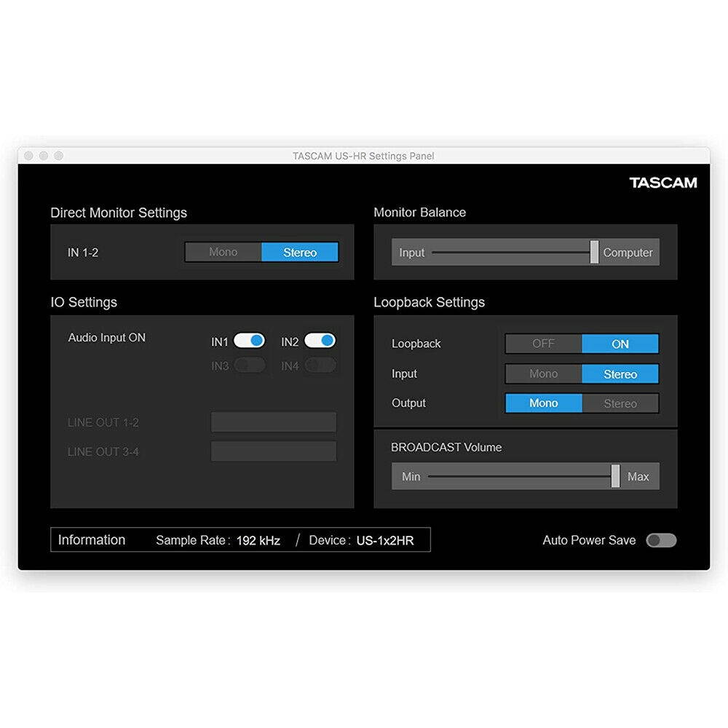Open the LINE OUT 3-4 dropdown
Image resolution: width=728 pixels, height=728 pixels.
pos(274,451)
